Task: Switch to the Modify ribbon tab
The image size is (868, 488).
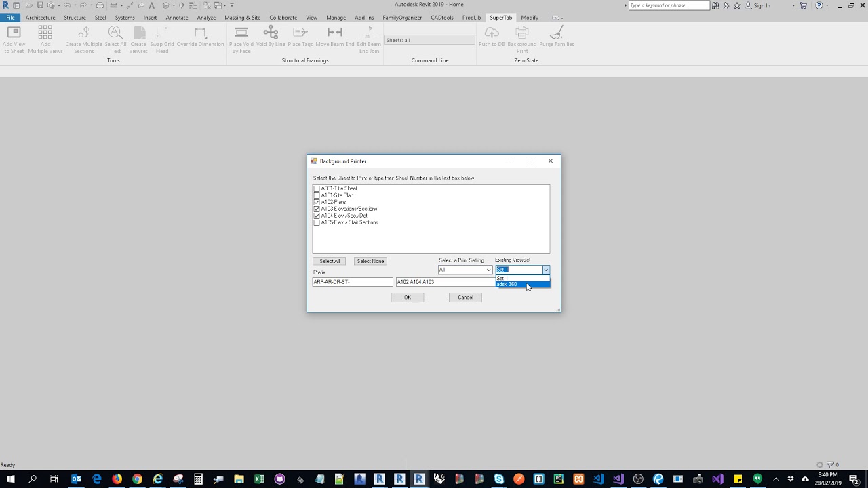Action: tap(530, 18)
